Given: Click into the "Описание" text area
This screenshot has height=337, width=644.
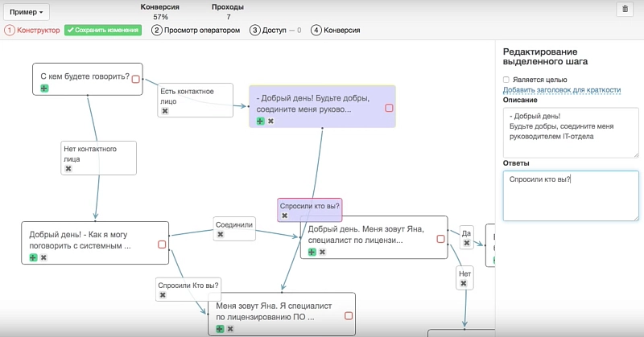Looking at the screenshot, I should click(x=570, y=131).
